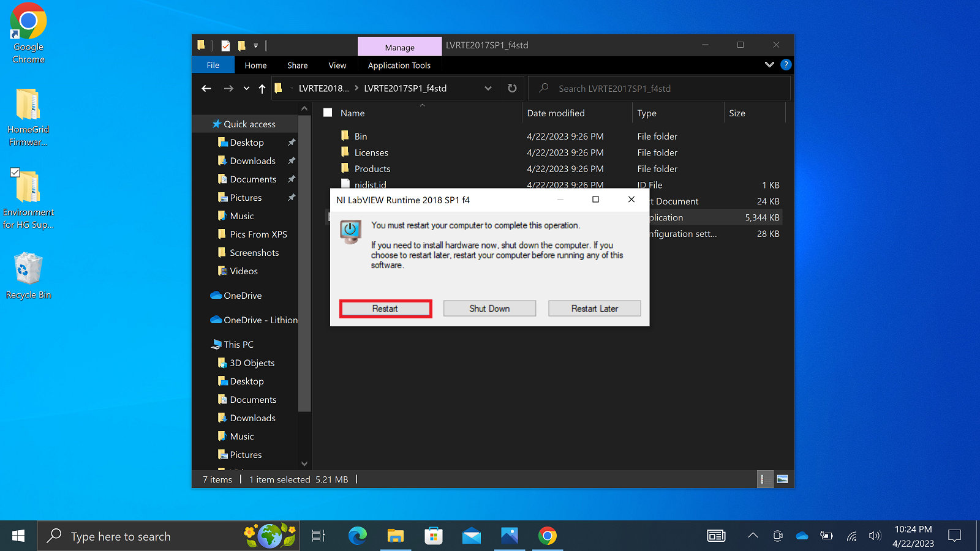
Task: Open the Environment for HG Sup desktop folder
Action: 28,200
